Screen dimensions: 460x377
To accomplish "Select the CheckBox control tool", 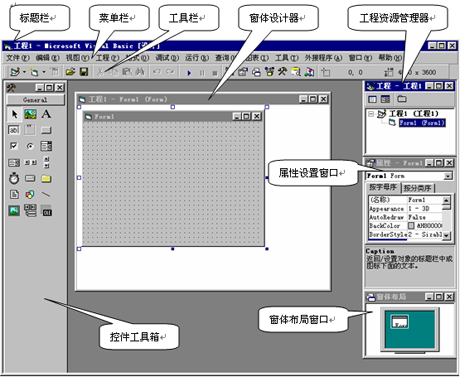I will pos(14,146).
